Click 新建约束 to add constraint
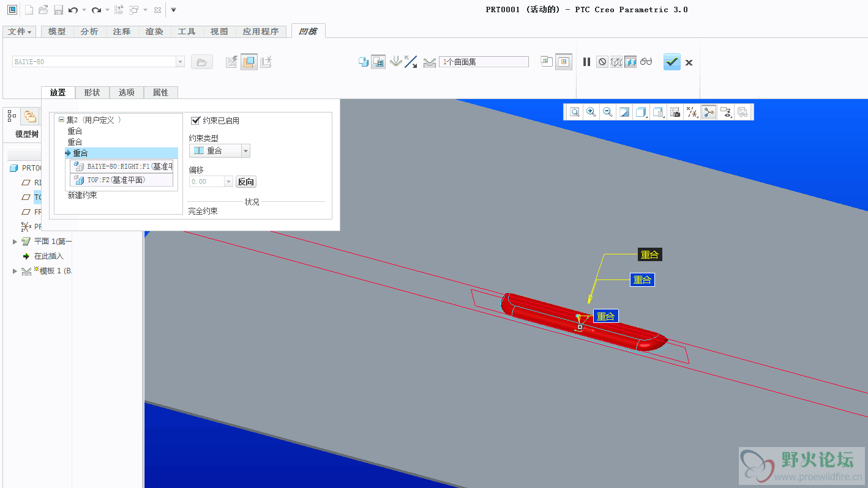868x488 pixels. [x=82, y=195]
